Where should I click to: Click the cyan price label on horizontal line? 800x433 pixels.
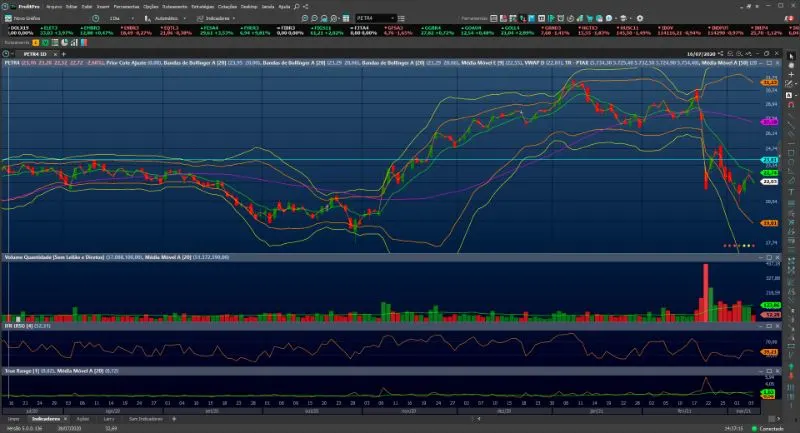769,160
